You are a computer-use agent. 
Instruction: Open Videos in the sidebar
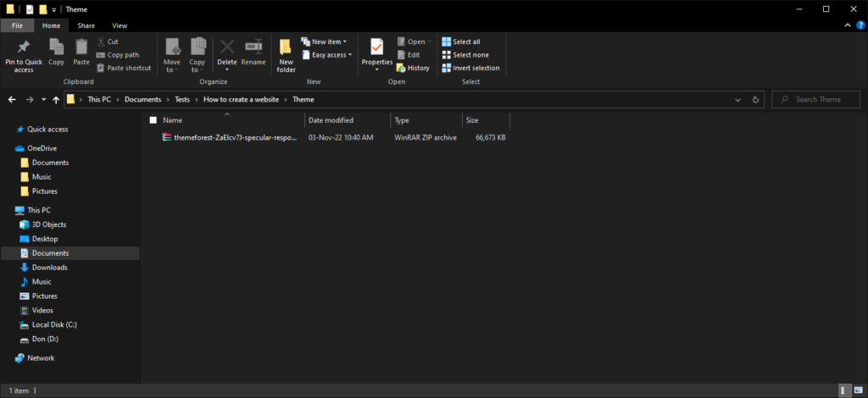(37, 311)
